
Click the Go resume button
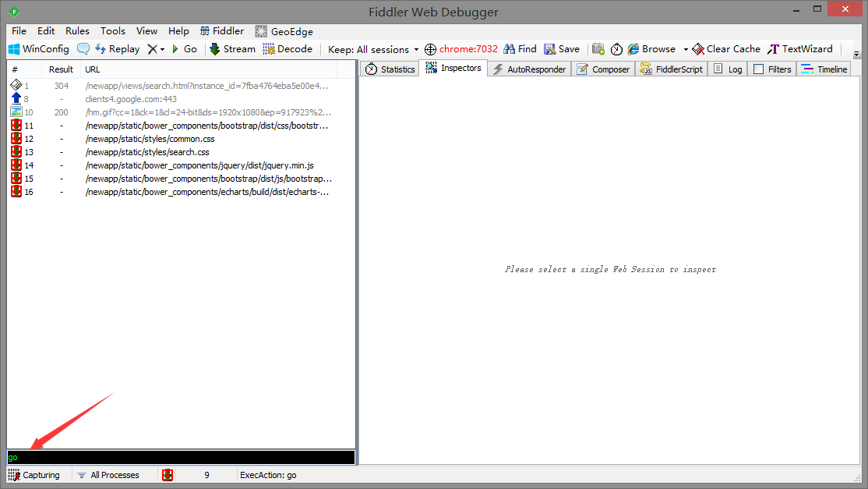tap(185, 49)
